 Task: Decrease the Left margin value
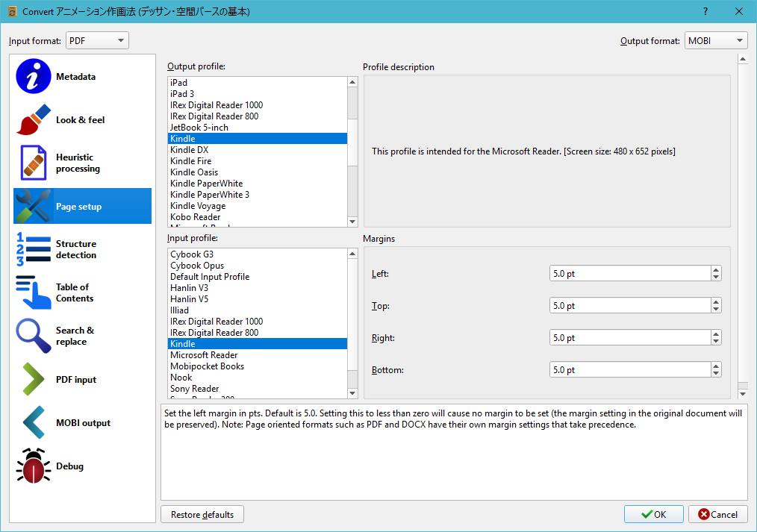coord(716,278)
